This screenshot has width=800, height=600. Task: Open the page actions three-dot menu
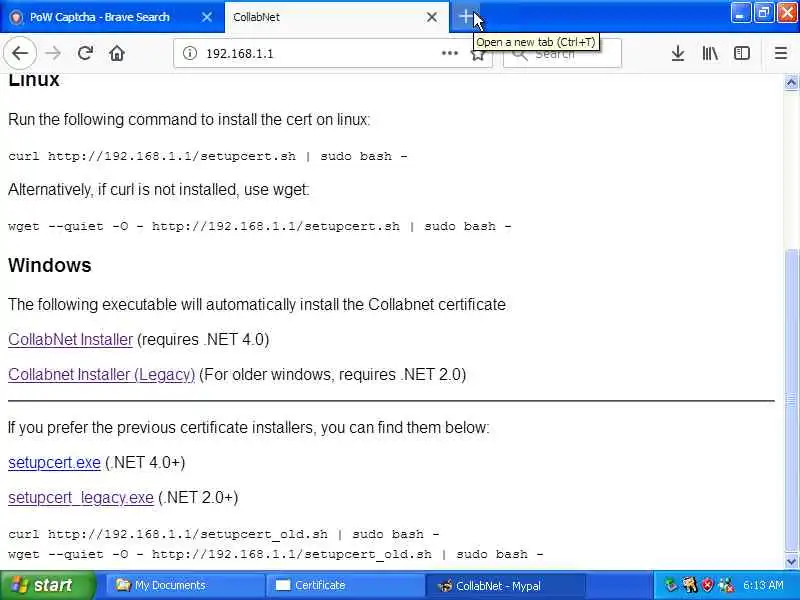449,53
